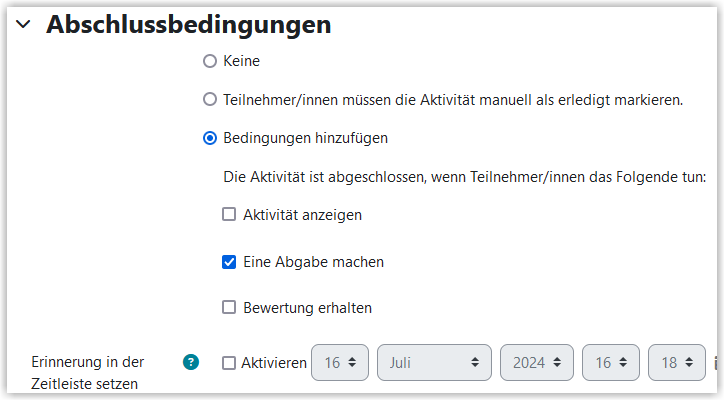Collapse the Abschlussbedingungen section chevron
The height and width of the screenshot is (401, 725).
pyautogui.click(x=23, y=24)
